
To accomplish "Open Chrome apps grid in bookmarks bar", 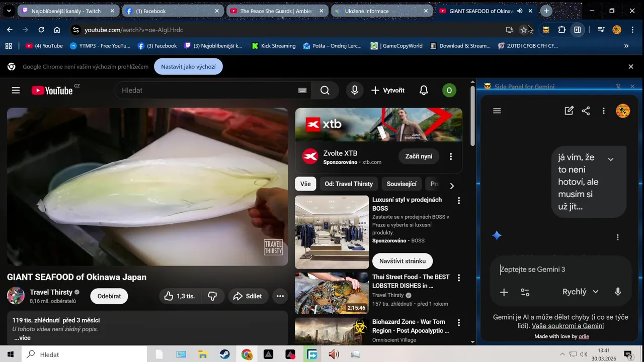I will [x=9, y=46].
